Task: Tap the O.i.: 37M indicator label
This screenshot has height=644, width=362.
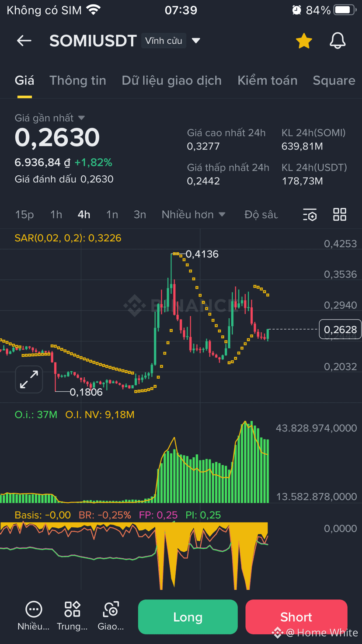Action: [x=36, y=414]
